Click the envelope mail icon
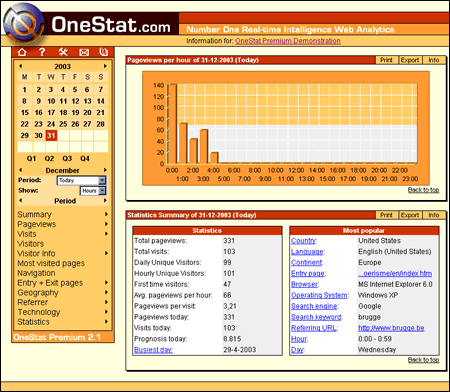450x392 pixels. click(x=84, y=52)
